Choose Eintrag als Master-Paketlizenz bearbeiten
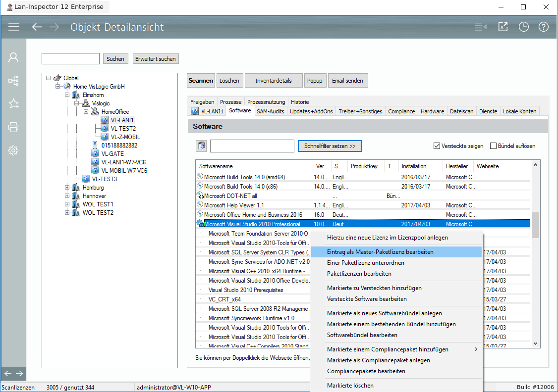 pos(396,252)
